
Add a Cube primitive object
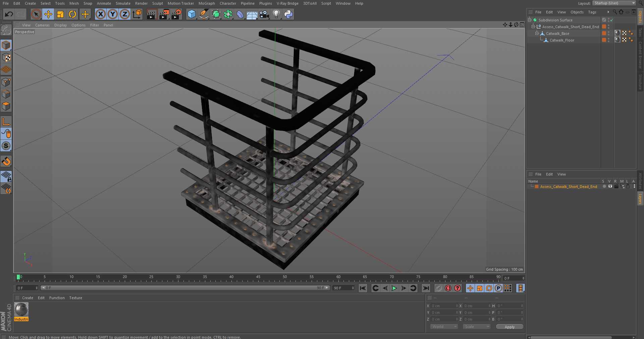192,14
